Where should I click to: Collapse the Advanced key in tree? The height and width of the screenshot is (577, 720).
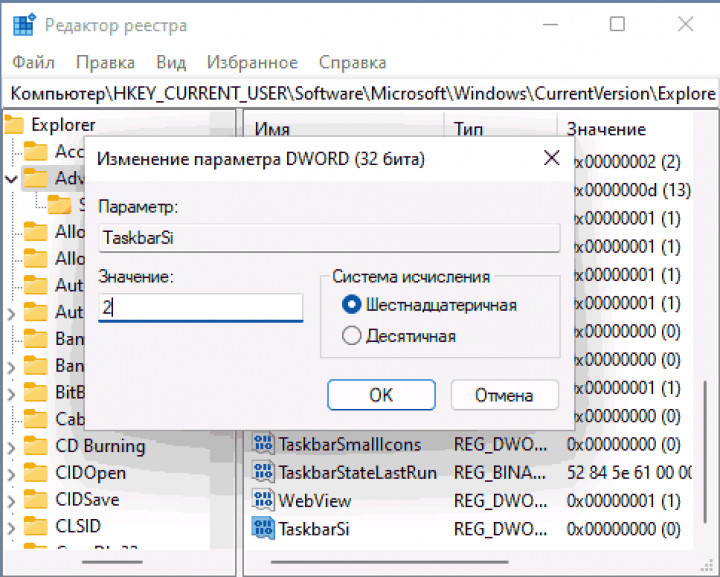point(11,179)
